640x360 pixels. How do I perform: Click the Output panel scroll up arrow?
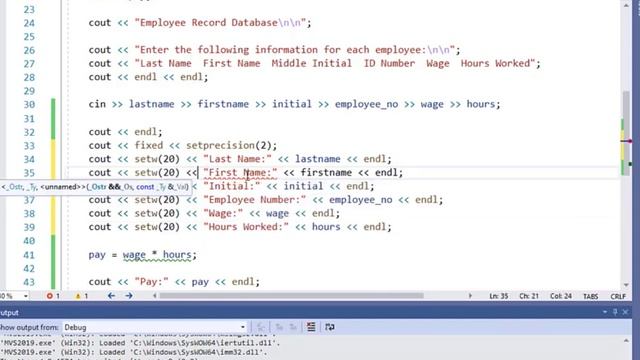click(x=627, y=340)
